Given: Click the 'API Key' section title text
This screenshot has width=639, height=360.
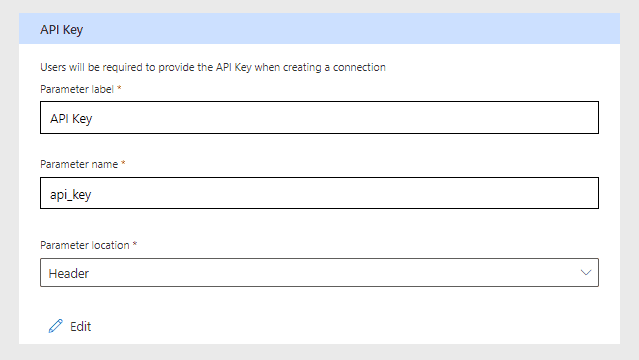Looking at the screenshot, I should click(62, 30).
